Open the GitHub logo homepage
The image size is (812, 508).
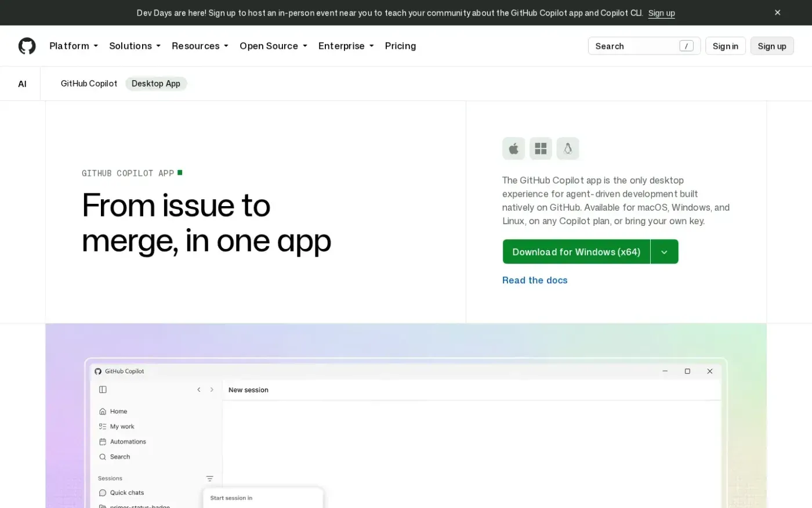point(27,46)
